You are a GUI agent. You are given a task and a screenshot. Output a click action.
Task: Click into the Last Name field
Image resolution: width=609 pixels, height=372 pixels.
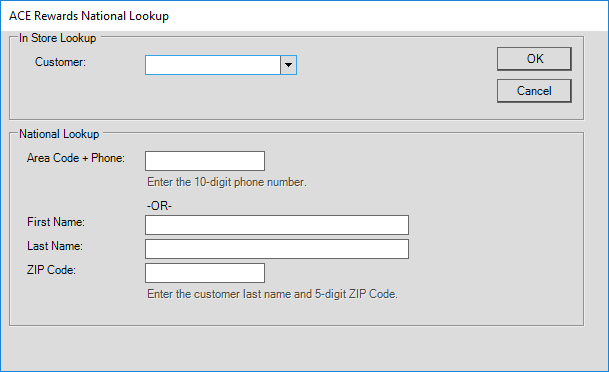277,249
